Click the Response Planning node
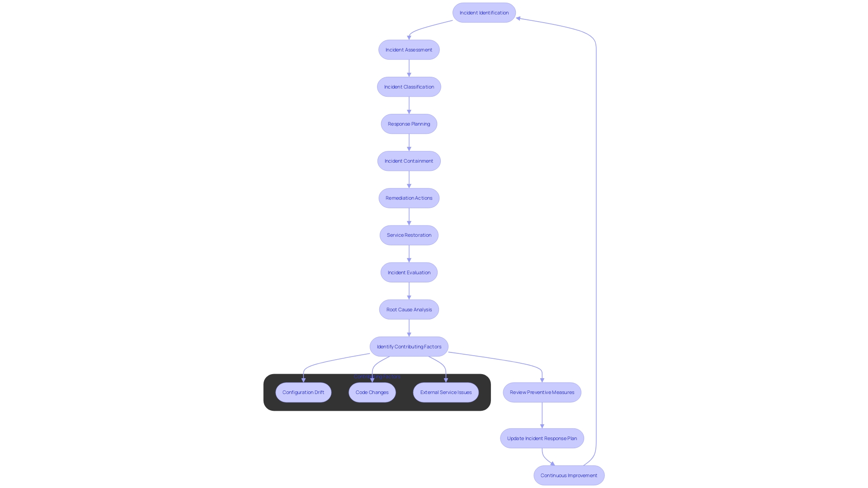Screen dimensions: 868x488 [x=408, y=123]
